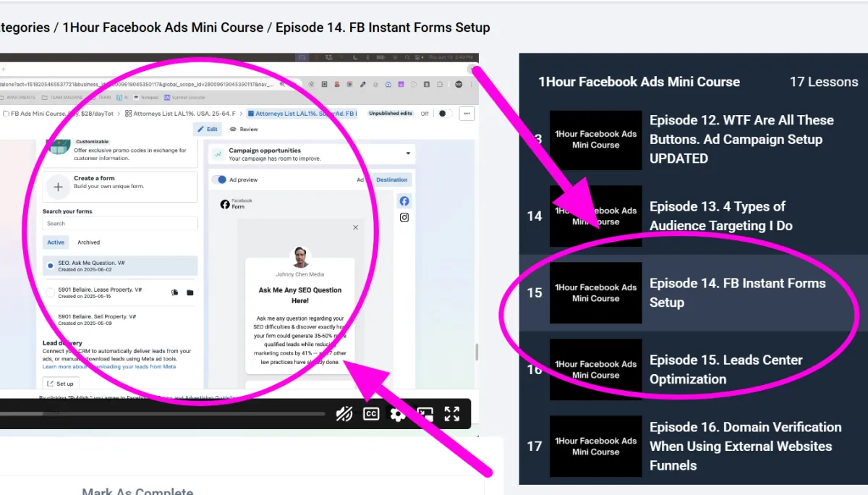
Task: Click folder icon on Lease Property row
Action: (x=190, y=292)
